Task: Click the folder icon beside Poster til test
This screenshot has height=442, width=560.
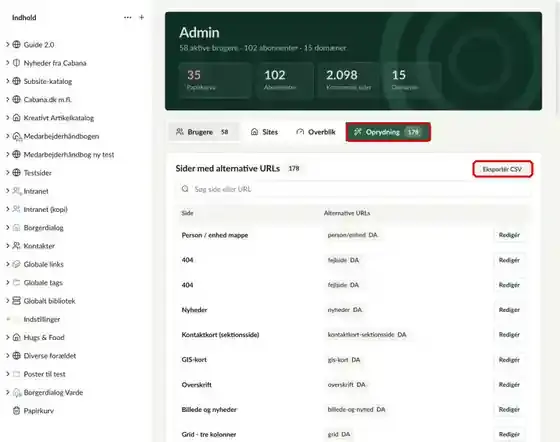Action: pyautogui.click(x=16, y=374)
